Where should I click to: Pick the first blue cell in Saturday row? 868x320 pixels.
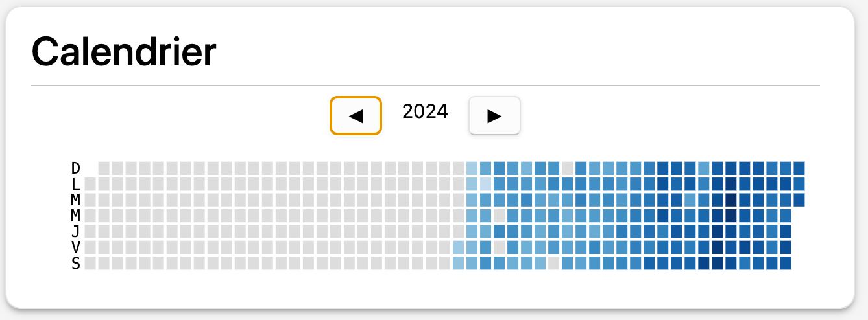click(x=458, y=263)
